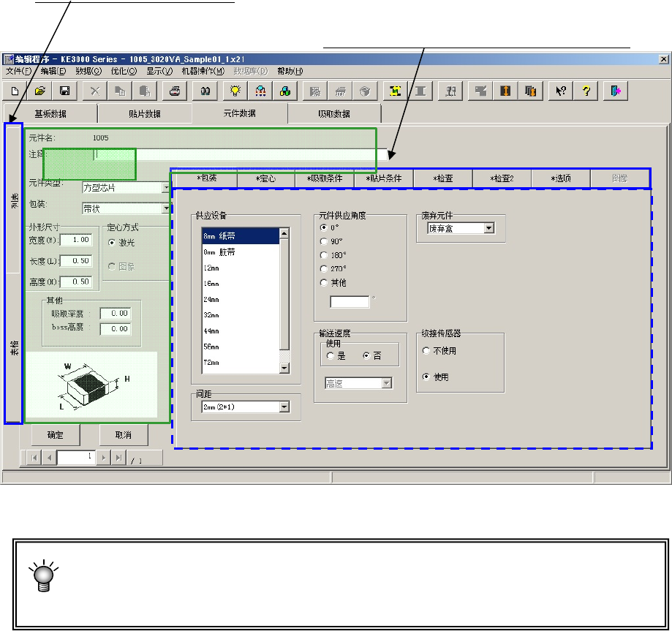
Task: Open the 间距 dropdown showing 2mm (2*1)
Action: (x=284, y=407)
